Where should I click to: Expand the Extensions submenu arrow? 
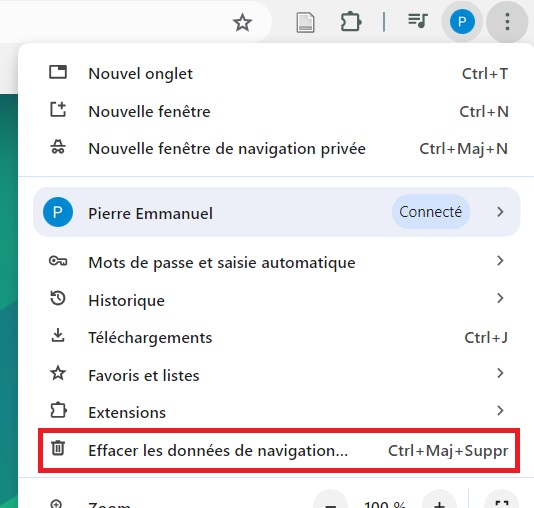click(500, 411)
